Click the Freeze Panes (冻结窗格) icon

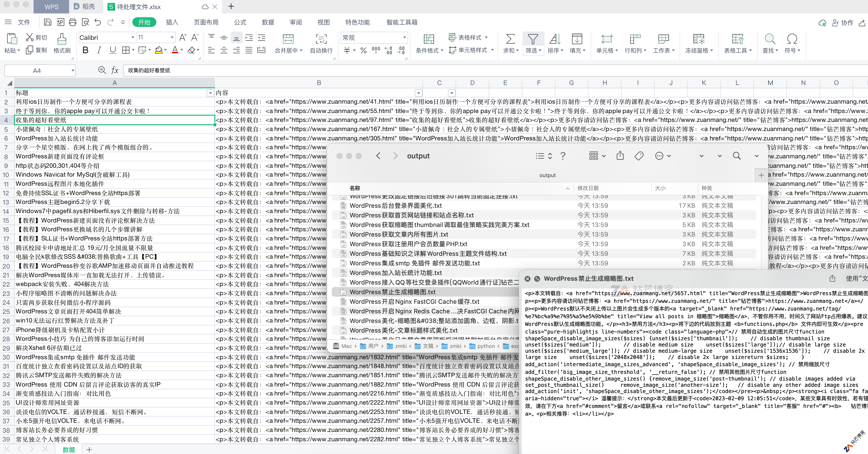pos(698,39)
